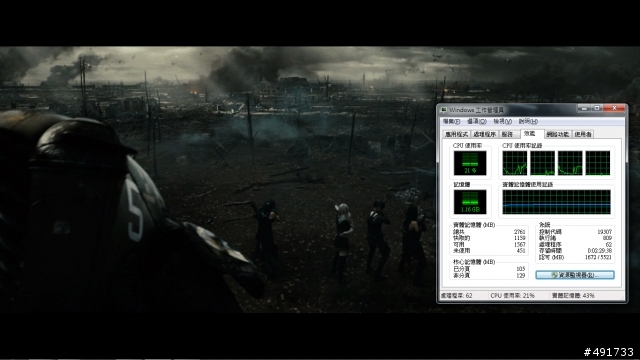The image size is (640, 360).
Task: Switch to the 使用者 tab
Action: pos(583,134)
